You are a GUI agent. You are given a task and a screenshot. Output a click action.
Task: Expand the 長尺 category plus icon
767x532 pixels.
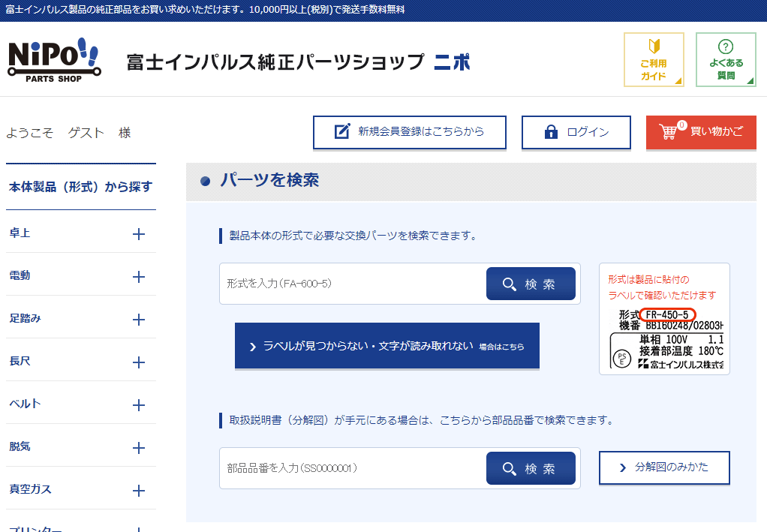138,362
